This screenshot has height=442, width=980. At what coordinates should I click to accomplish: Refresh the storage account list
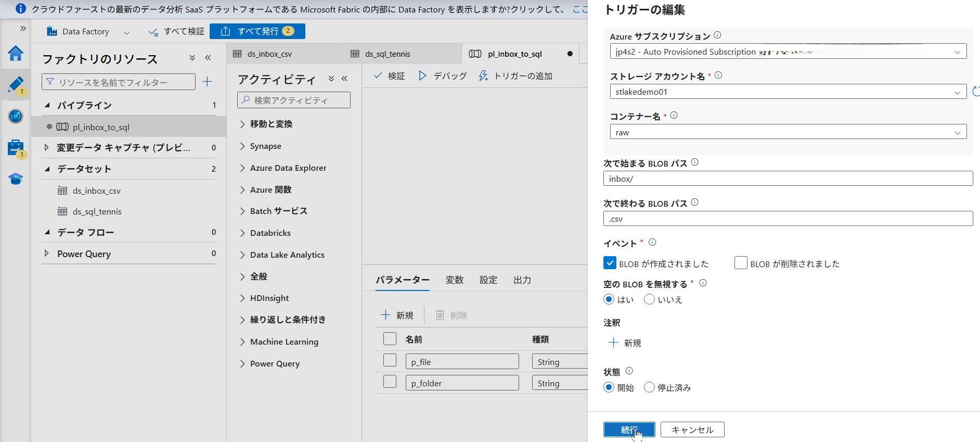975,92
